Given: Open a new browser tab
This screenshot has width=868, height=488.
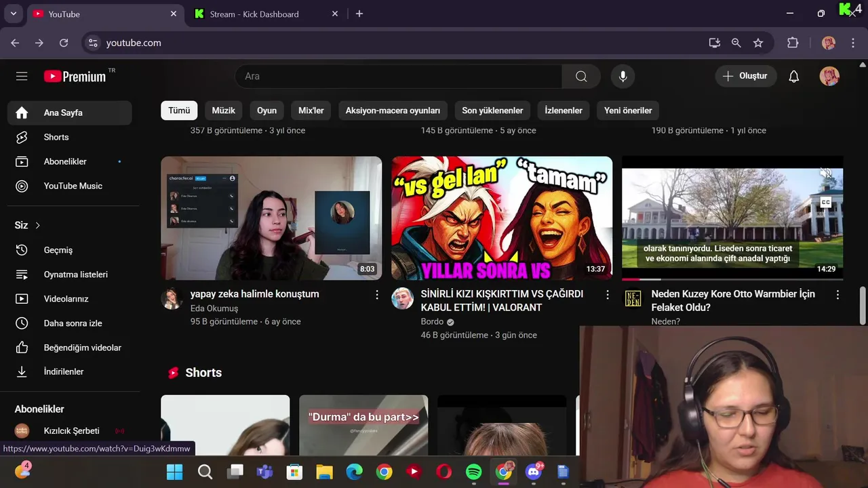Looking at the screenshot, I should (x=359, y=14).
